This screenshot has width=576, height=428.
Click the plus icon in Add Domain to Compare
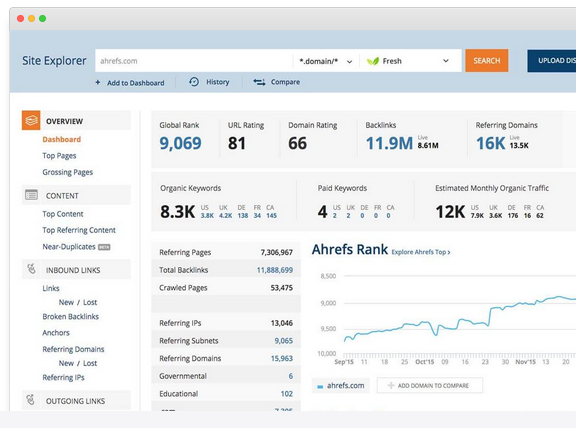391,385
